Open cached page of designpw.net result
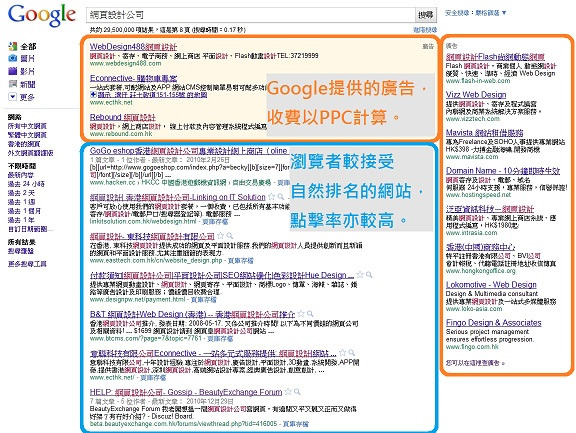 [204, 300]
